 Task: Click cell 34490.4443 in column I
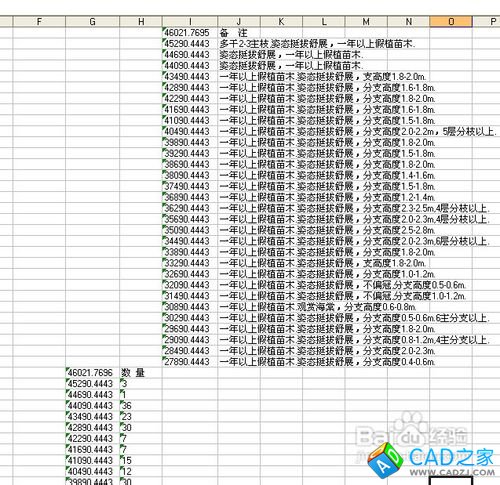point(190,241)
